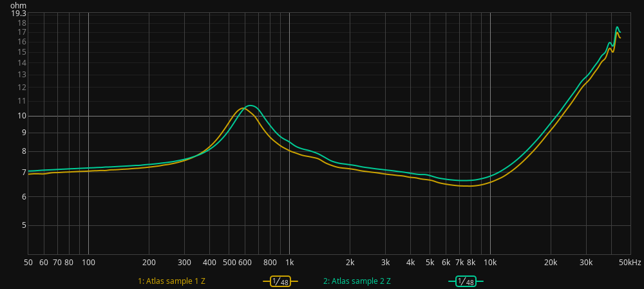Click the 50 start label on the frequency axis

coord(28,263)
